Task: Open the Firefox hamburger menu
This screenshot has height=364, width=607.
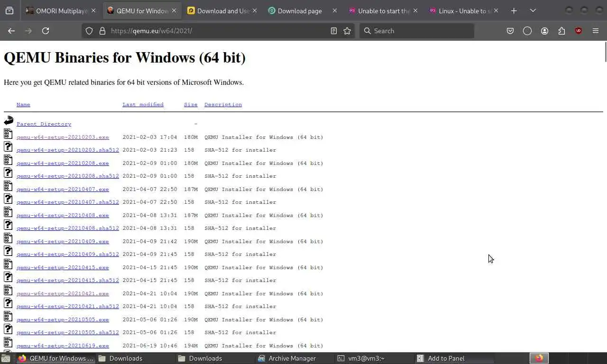Action: 596,31
